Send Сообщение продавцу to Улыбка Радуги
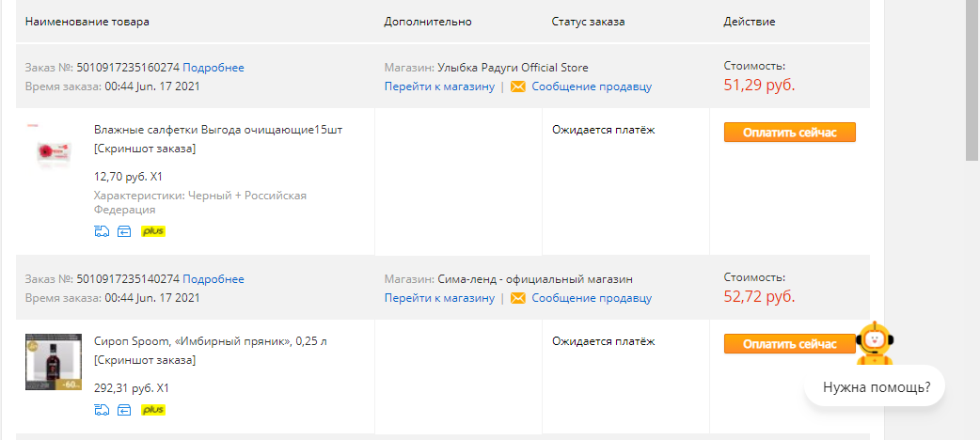The width and height of the screenshot is (980, 440). pos(592,86)
